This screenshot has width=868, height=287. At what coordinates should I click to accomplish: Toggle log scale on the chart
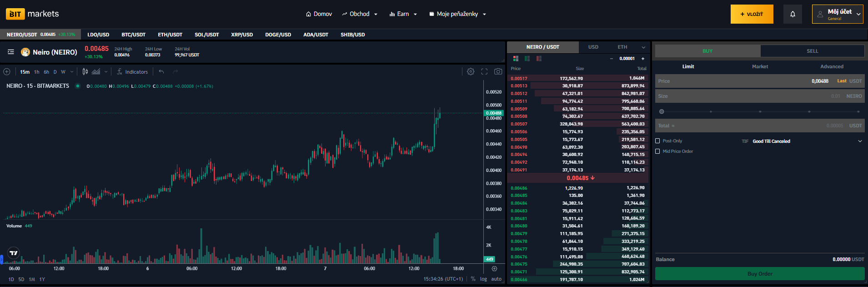click(483, 279)
